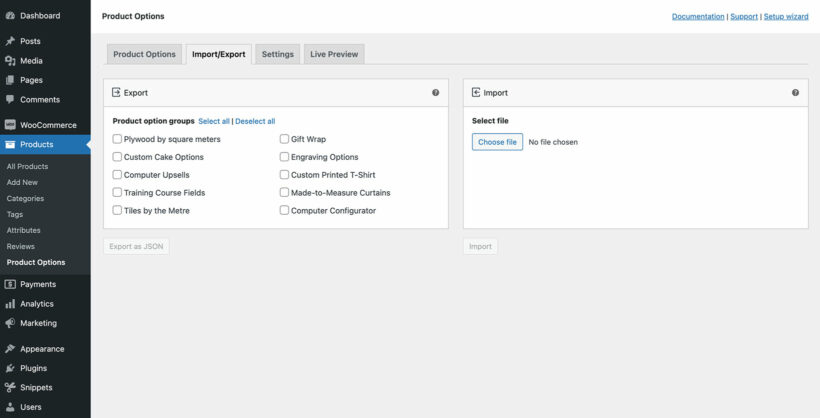Open All Products submenu item

click(27, 166)
